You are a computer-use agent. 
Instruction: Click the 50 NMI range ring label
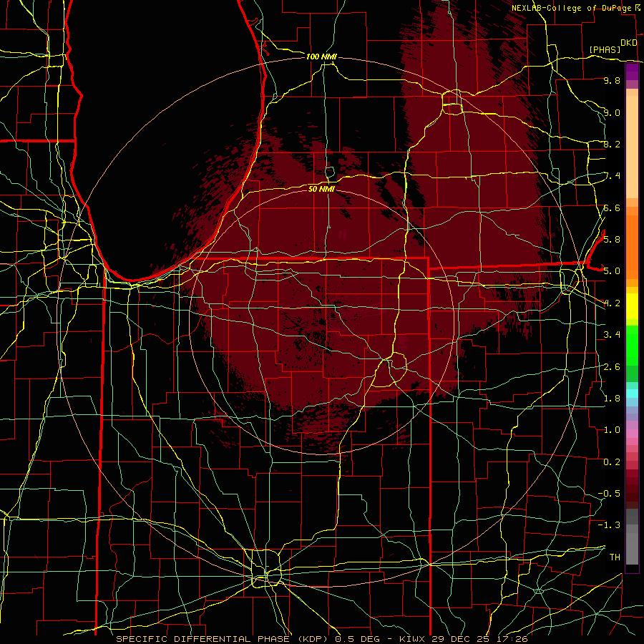pyautogui.click(x=321, y=189)
